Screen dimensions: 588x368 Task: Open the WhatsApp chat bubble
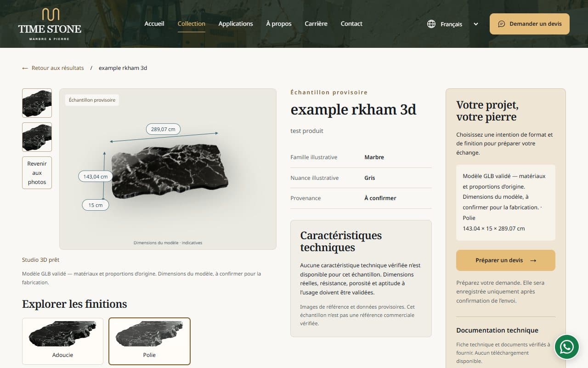click(x=566, y=347)
